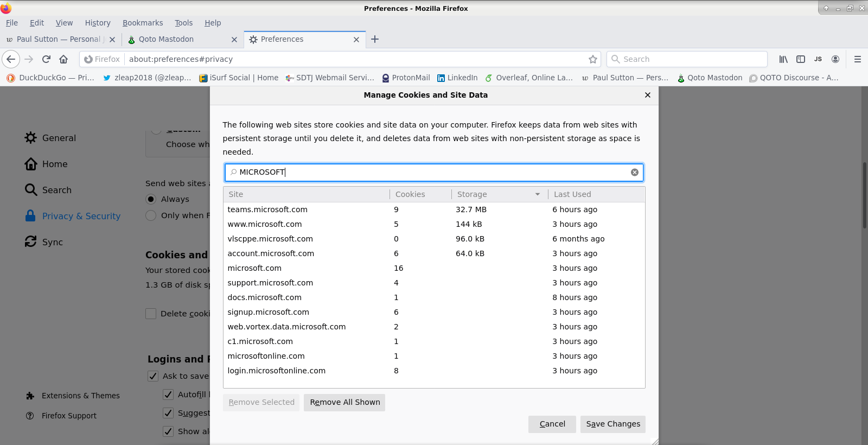Screen dimensions: 868x445
Task: Open the Sync preferences category
Action: click(44, 242)
